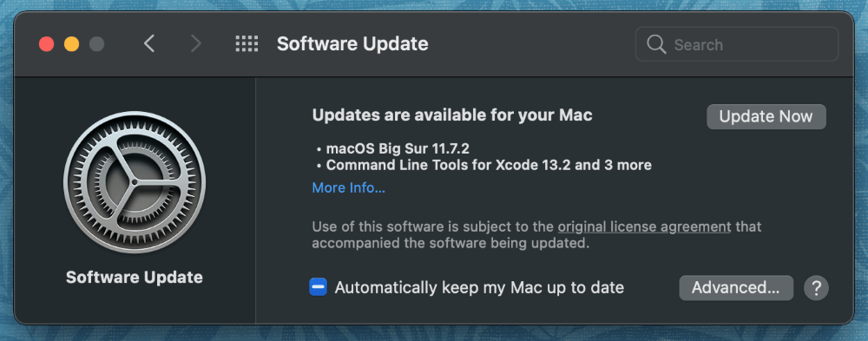Click the 'Automatically keep my Mac up to date' label
This screenshot has width=868, height=341.
(x=479, y=288)
